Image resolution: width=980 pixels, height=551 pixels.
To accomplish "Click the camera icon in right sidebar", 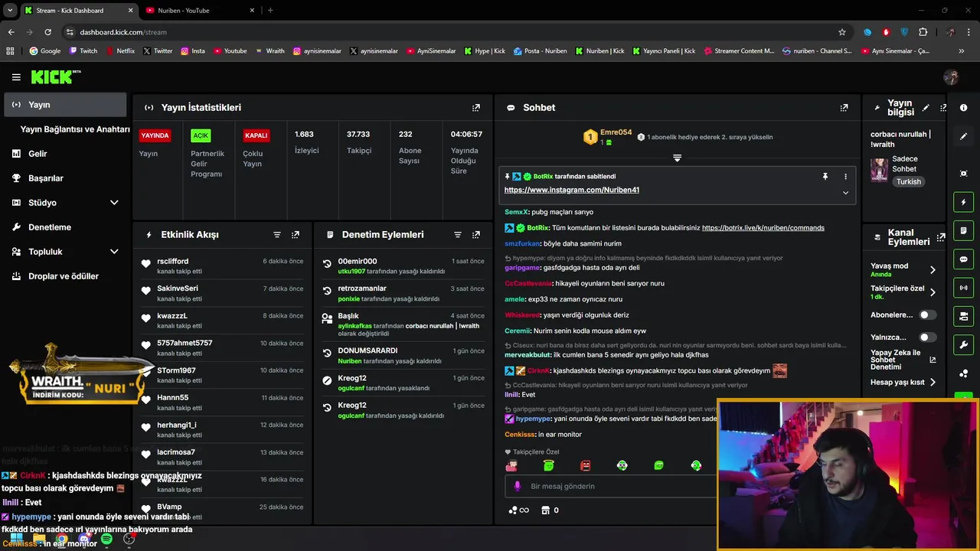I will [963, 316].
